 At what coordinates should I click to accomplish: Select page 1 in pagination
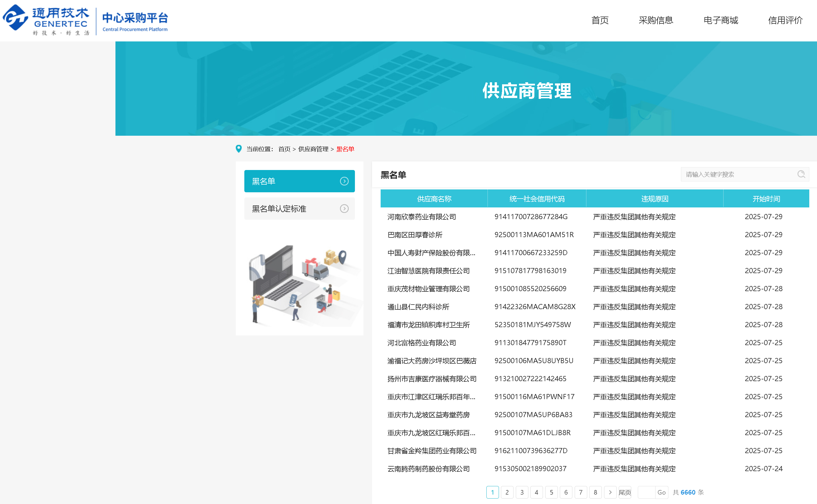point(492,492)
